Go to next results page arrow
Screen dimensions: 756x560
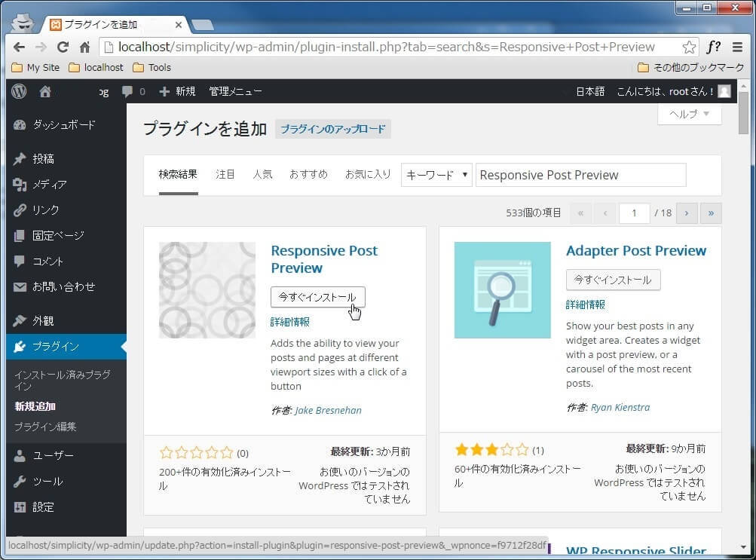click(686, 213)
